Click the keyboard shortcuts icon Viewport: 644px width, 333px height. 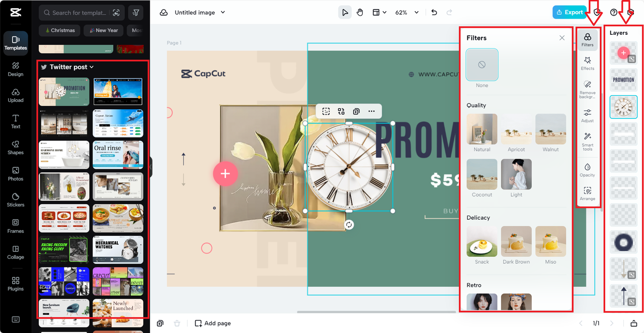[x=16, y=319]
